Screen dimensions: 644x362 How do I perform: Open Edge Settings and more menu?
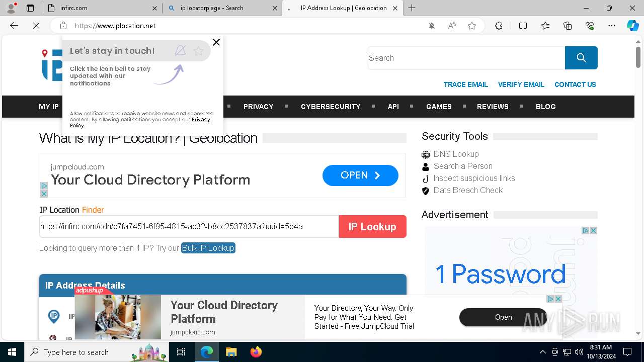tap(612, 26)
